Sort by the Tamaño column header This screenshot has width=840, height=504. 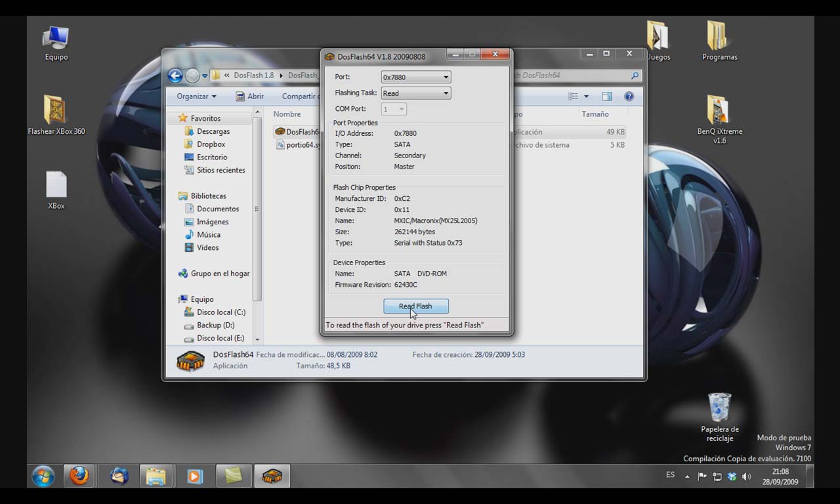click(595, 114)
